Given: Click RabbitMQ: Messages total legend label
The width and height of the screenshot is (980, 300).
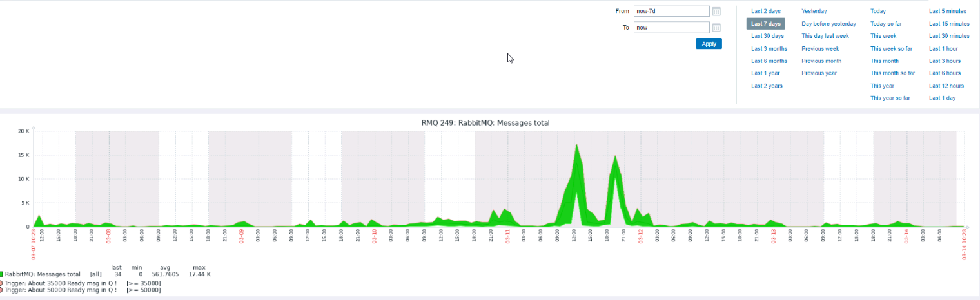Looking at the screenshot, I should pos(43,274).
